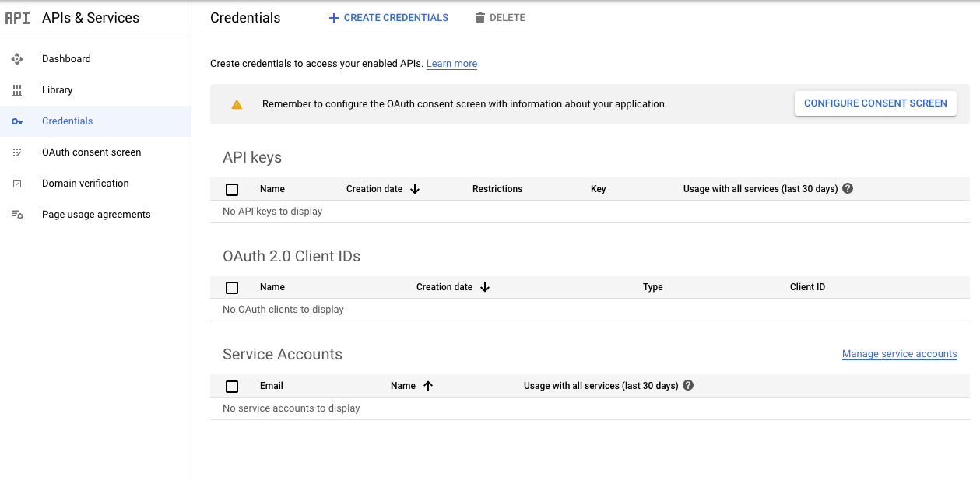
Task: Click the Page usage agreements icon
Action: tap(17, 215)
